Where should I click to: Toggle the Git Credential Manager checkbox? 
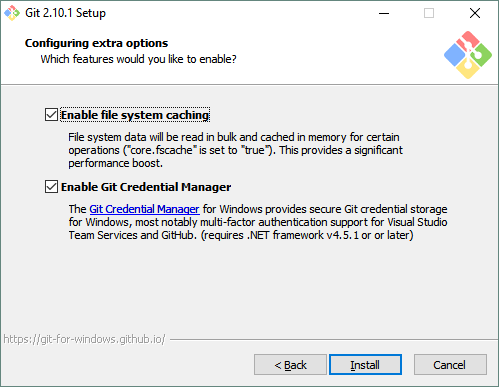click(x=51, y=187)
